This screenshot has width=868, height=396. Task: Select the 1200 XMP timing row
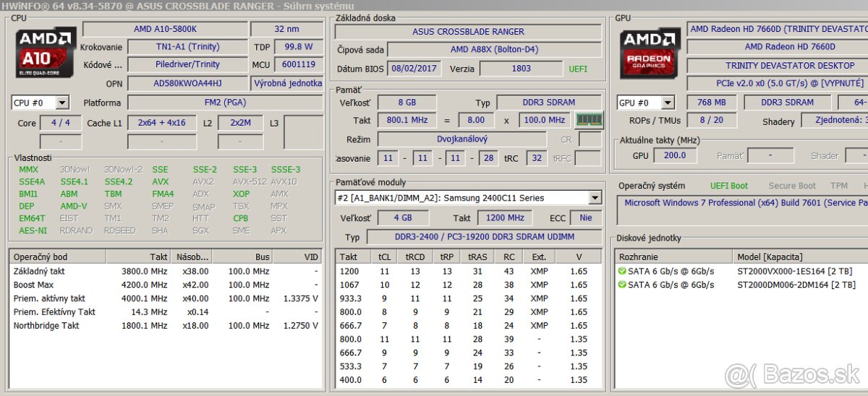click(x=469, y=271)
